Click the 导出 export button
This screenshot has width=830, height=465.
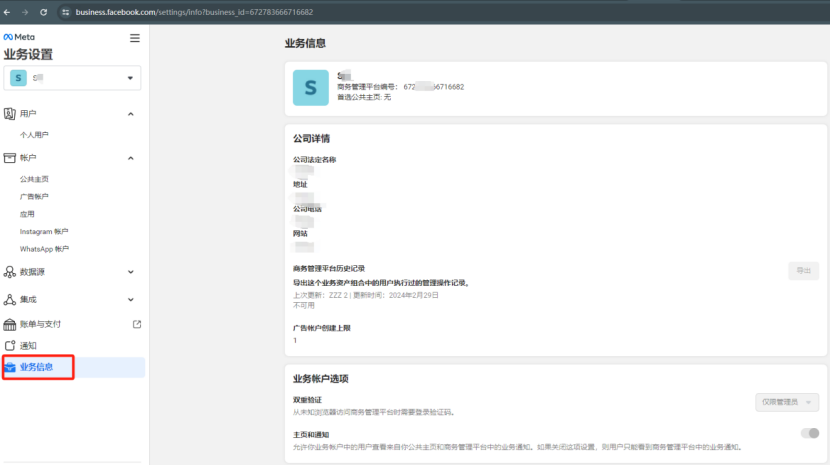(803, 271)
